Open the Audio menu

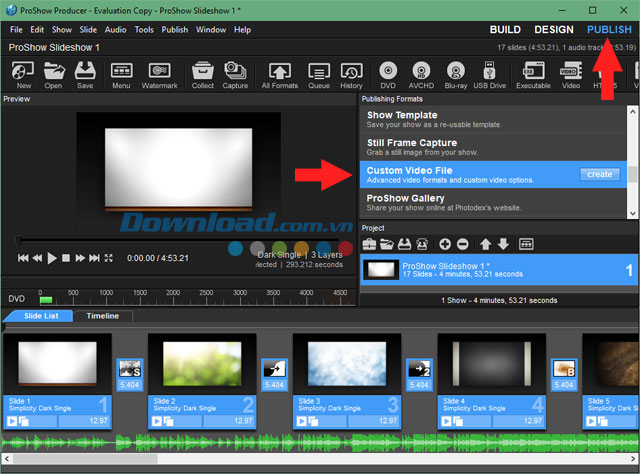tap(116, 30)
